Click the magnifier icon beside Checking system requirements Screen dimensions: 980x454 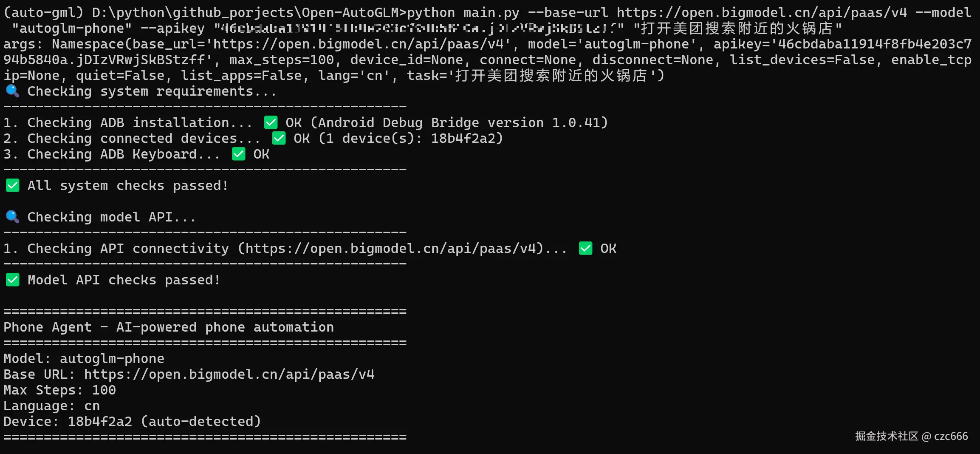[x=12, y=91]
